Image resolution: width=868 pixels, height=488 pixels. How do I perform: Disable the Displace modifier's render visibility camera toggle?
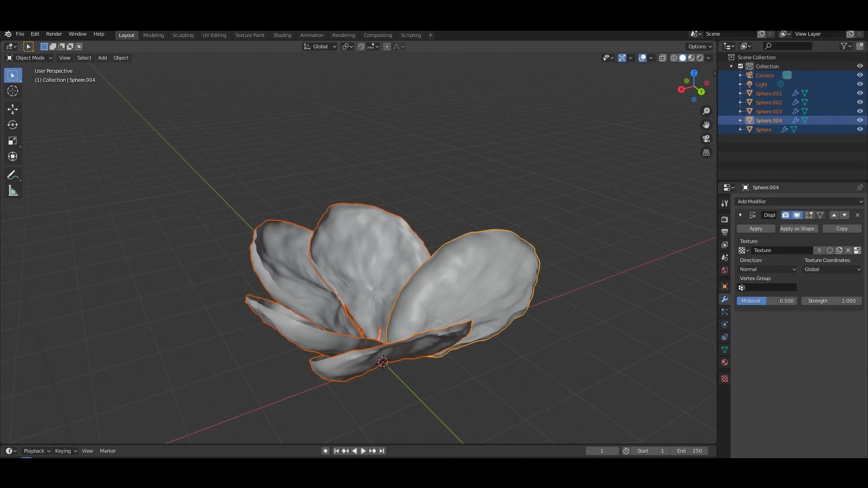pos(786,215)
